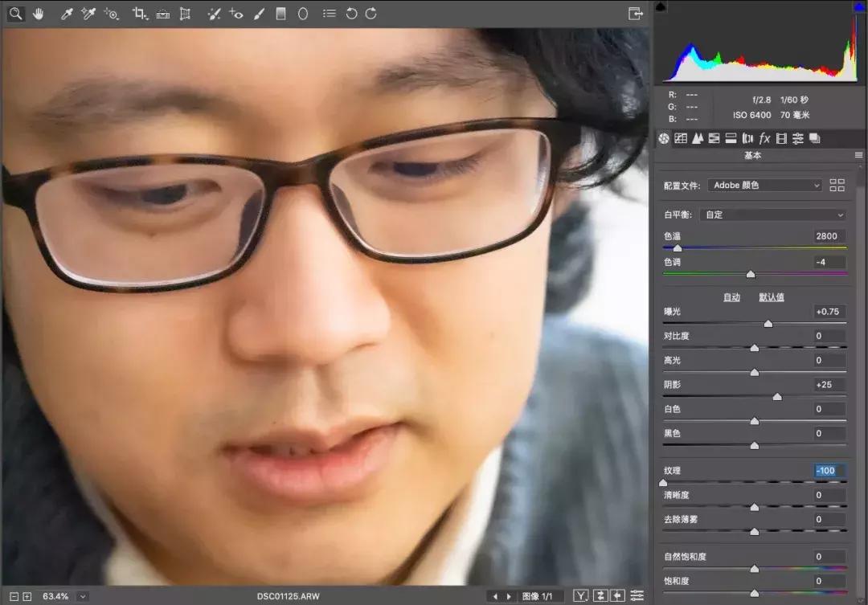Select the Adjustment Brush tool
868x605 pixels.
tap(259, 14)
